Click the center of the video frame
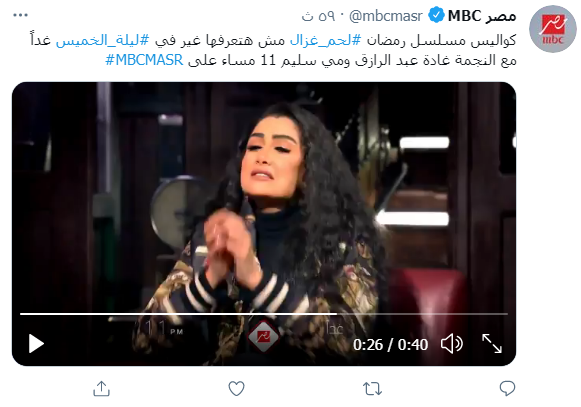This screenshot has width=581, height=407. coord(264,224)
